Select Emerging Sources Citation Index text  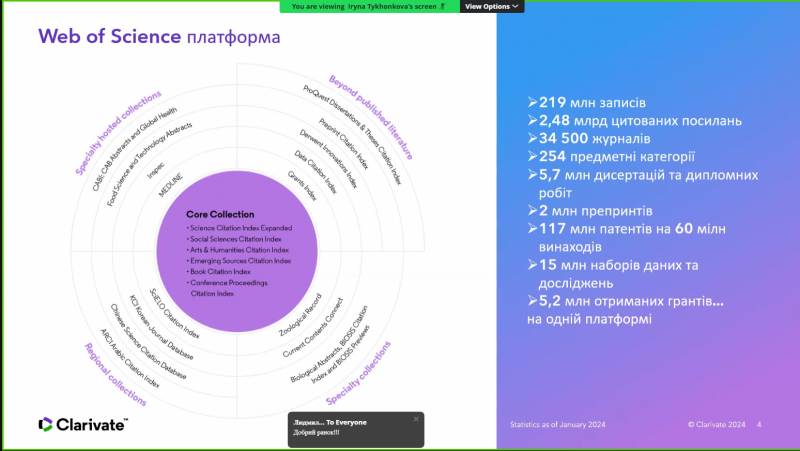point(240,261)
